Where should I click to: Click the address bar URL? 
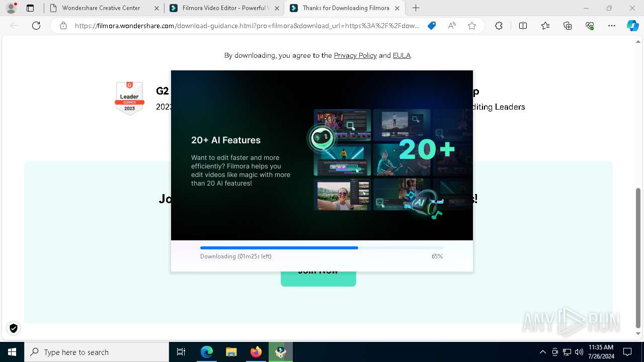pos(247,26)
